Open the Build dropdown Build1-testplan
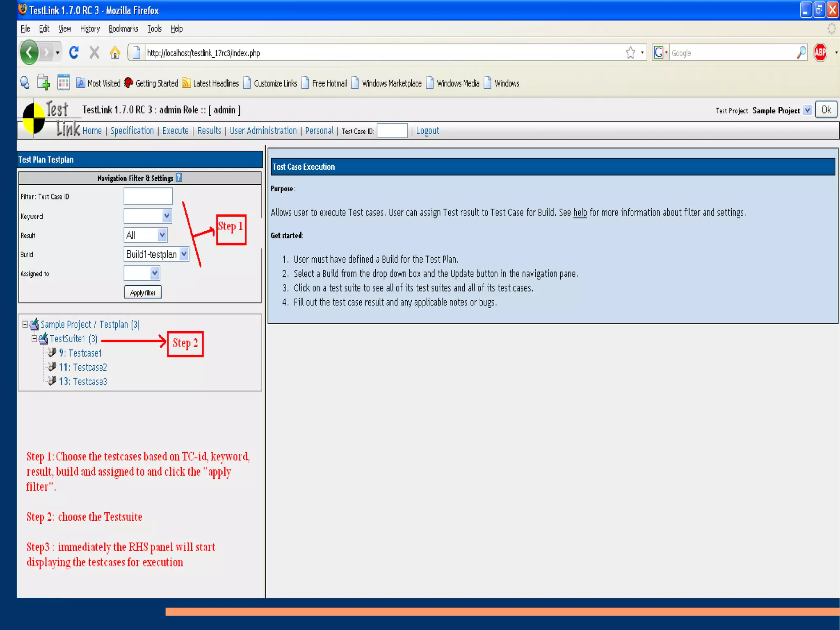This screenshot has height=630, width=840. tap(156, 254)
